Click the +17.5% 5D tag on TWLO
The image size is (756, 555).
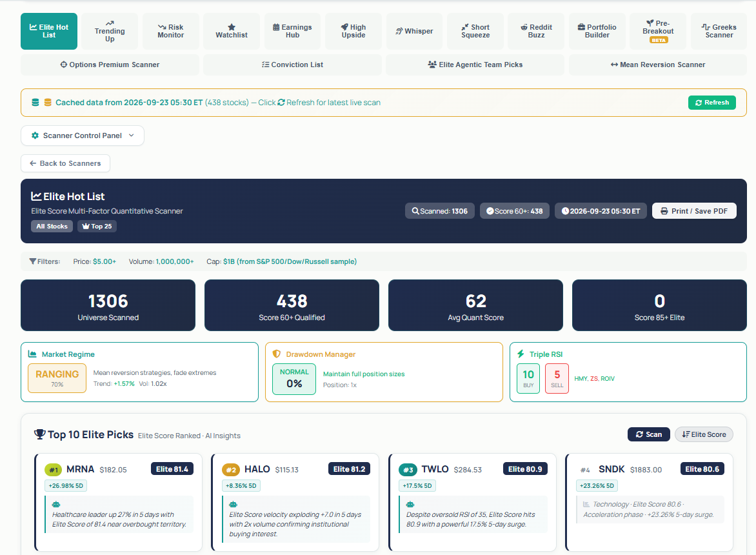pyautogui.click(x=417, y=485)
